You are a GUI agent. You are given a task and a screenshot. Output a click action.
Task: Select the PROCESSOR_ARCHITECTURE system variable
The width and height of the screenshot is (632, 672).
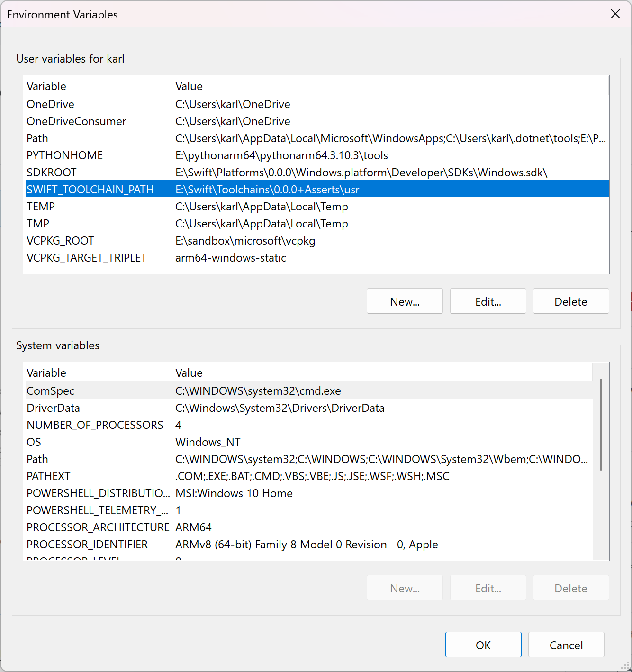[x=98, y=527]
